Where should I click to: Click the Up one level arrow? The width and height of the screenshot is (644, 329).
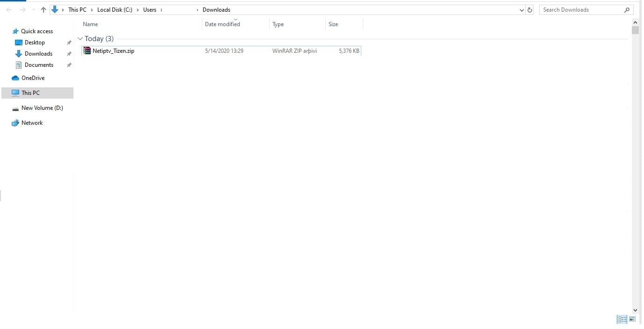point(44,10)
